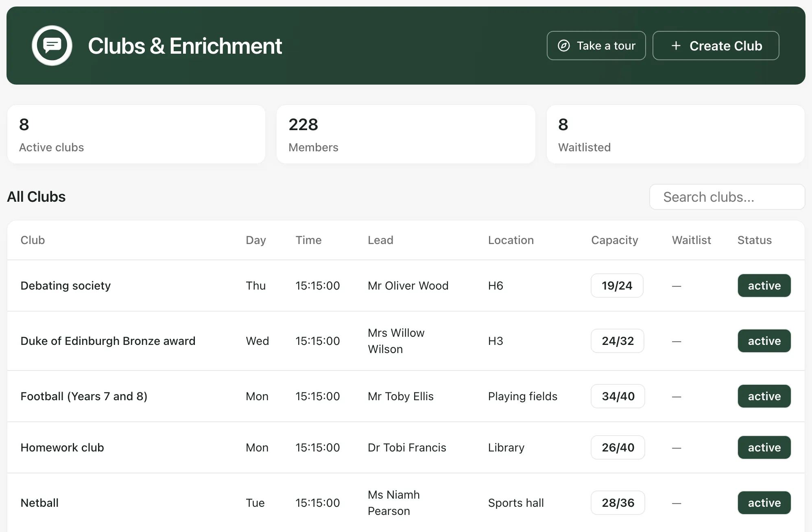Click the compass icon in Take a tour
Viewport: 812px width, 532px height.
[x=563, y=46]
